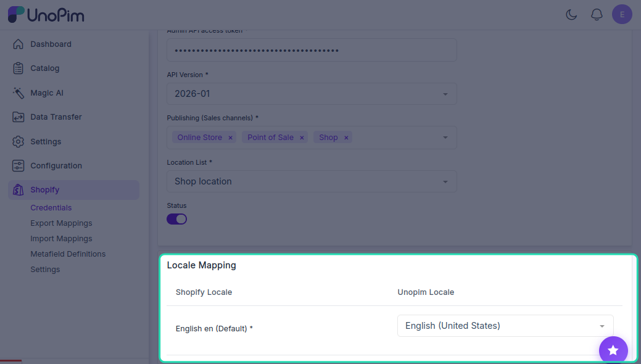Remove Shop sales channel tag

[346, 138]
